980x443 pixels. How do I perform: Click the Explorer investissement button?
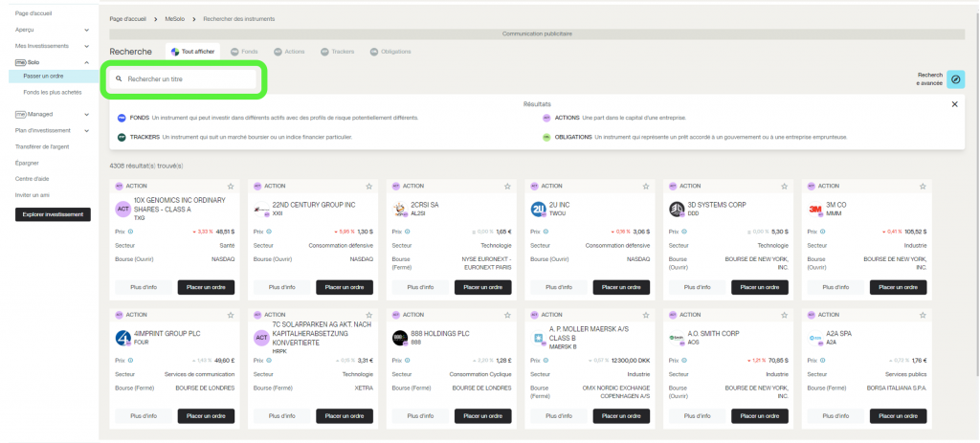54,214
